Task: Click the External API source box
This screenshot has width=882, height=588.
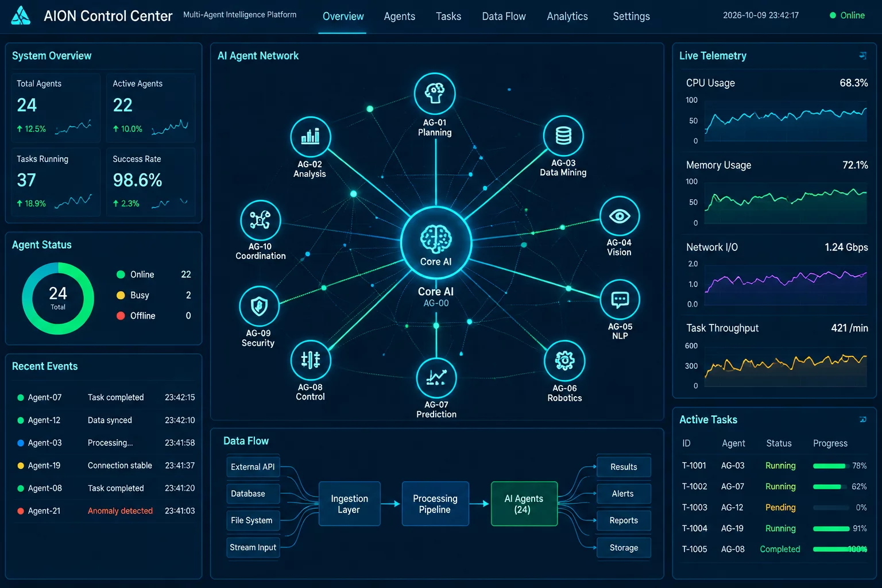Action: 253,467
